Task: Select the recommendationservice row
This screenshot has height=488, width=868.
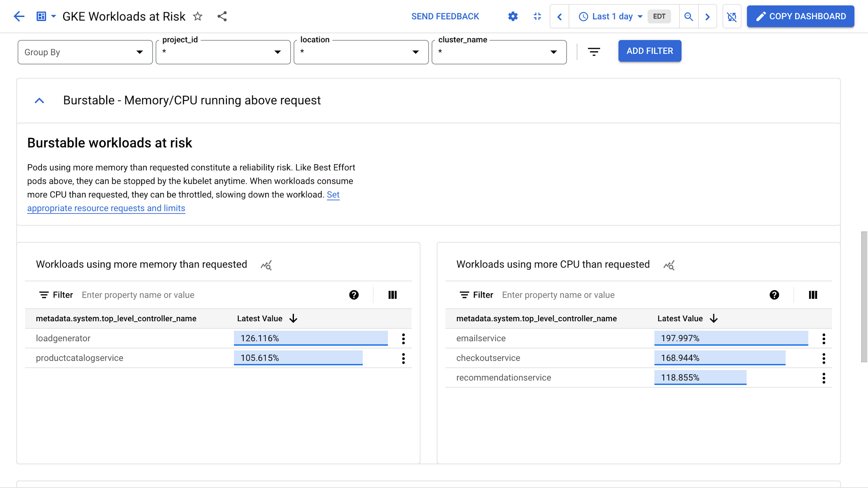Action: point(639,378)
